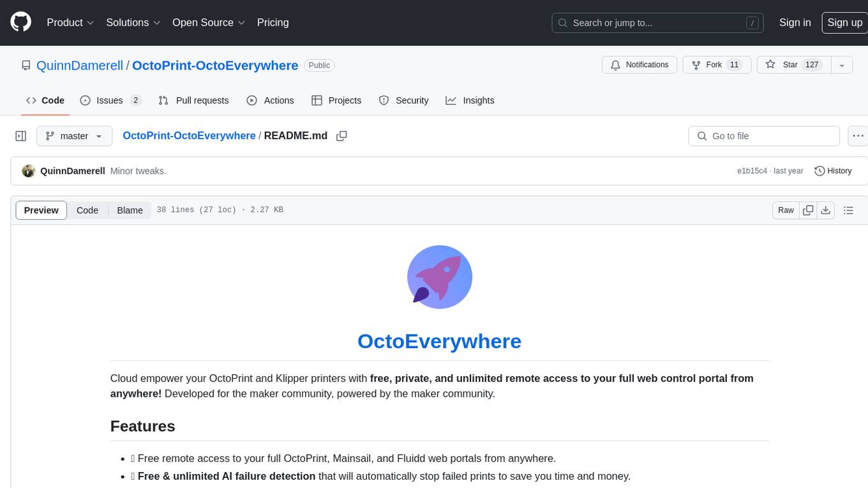Open the master branch selector
Image resolution: width=868 pixels, height=488 pixels.
tap(74, 136)
